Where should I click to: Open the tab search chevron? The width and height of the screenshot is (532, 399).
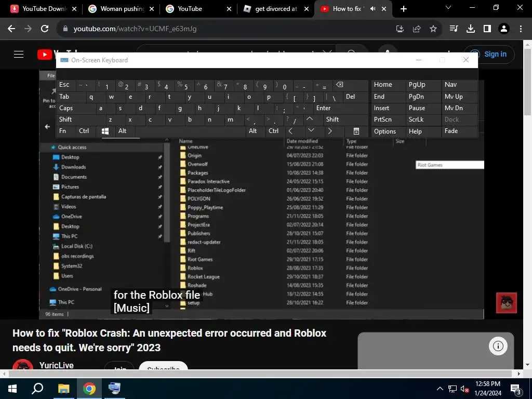coord(448,7)
